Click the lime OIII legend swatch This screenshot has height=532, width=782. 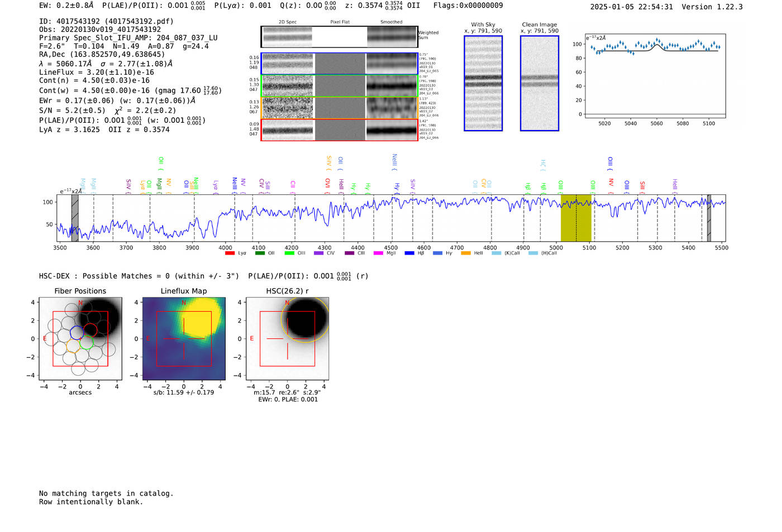[289, 253]
